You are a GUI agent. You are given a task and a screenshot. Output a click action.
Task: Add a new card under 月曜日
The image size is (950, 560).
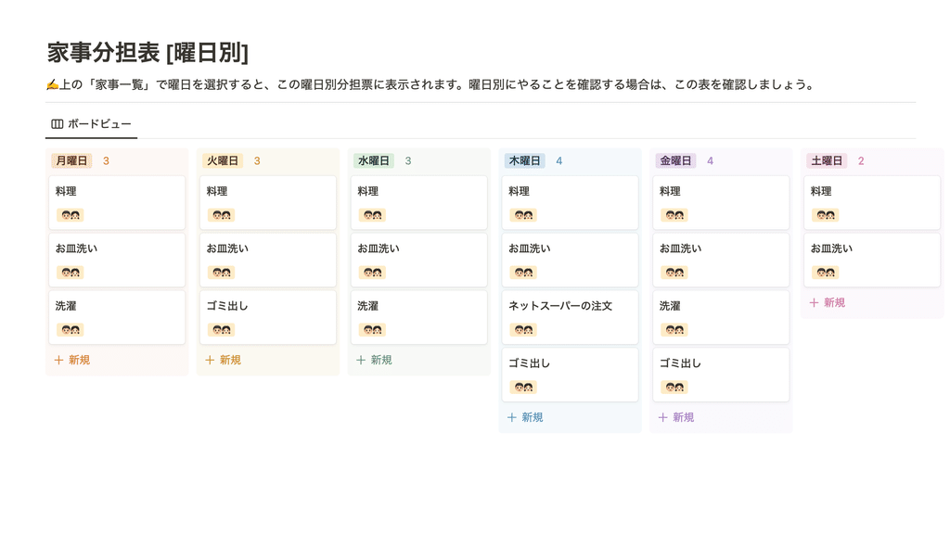click(x=72, y=361)
